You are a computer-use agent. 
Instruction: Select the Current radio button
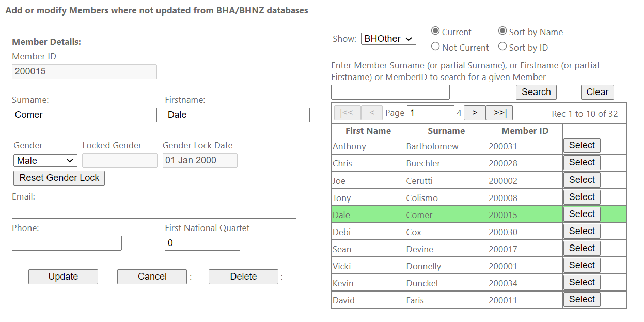(x=435, y=31)
